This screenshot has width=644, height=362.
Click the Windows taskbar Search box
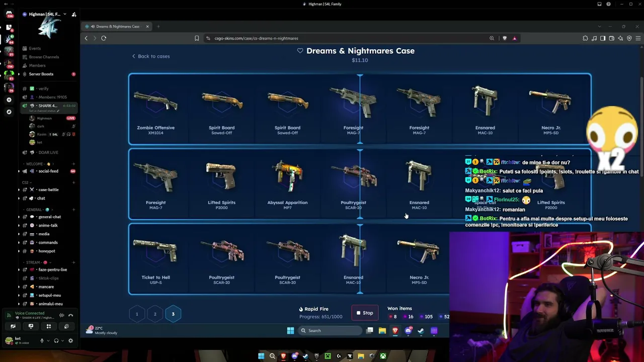tap(330, 330)
